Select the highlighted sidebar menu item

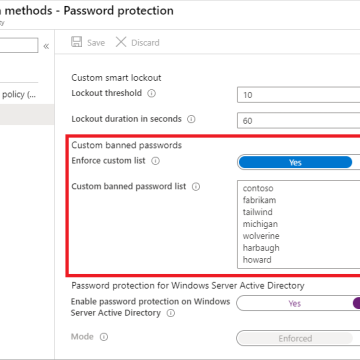pyautogui.click(x=27, y=114)
